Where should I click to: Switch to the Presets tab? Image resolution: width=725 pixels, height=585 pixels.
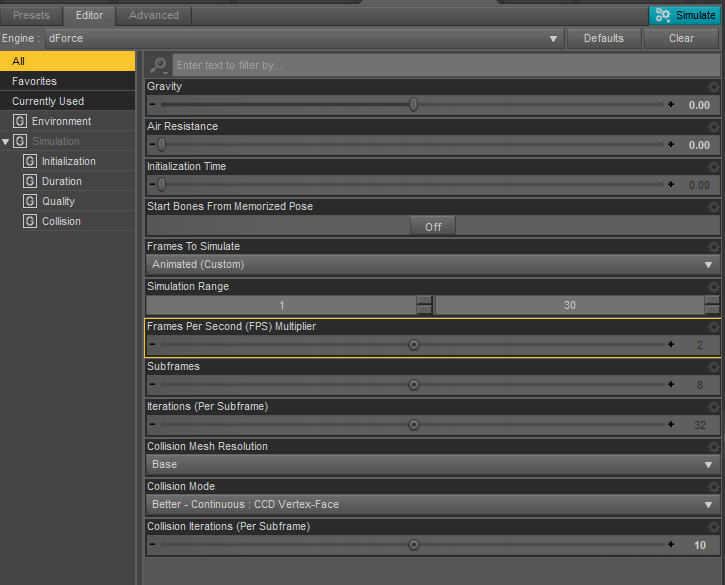pos(31,16)
